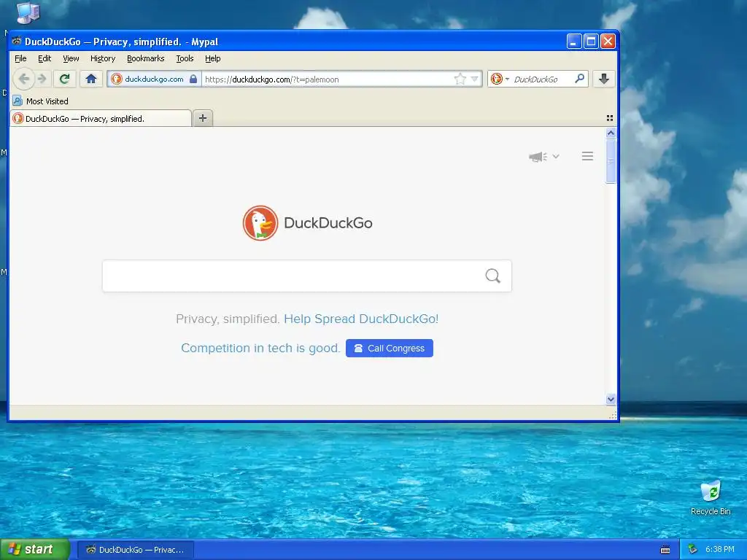747x560 pixels.
Task: Open the Tools menu
Action: [x=185, y=58]
